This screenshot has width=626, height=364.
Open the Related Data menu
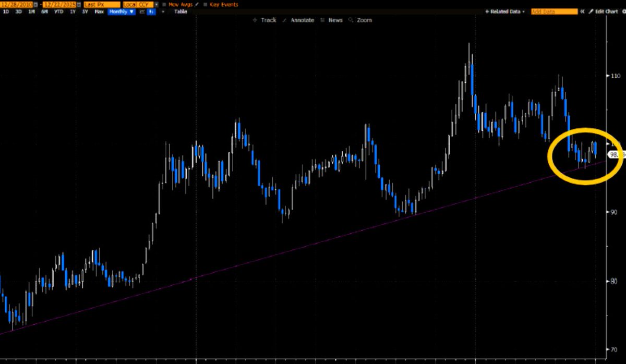(x=504, y=11)
